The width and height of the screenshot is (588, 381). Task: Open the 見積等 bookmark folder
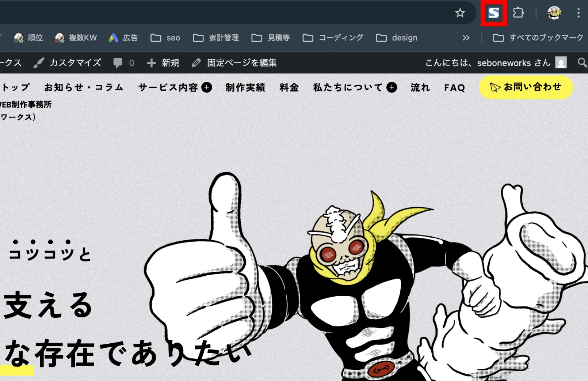(x=271, y=38)
